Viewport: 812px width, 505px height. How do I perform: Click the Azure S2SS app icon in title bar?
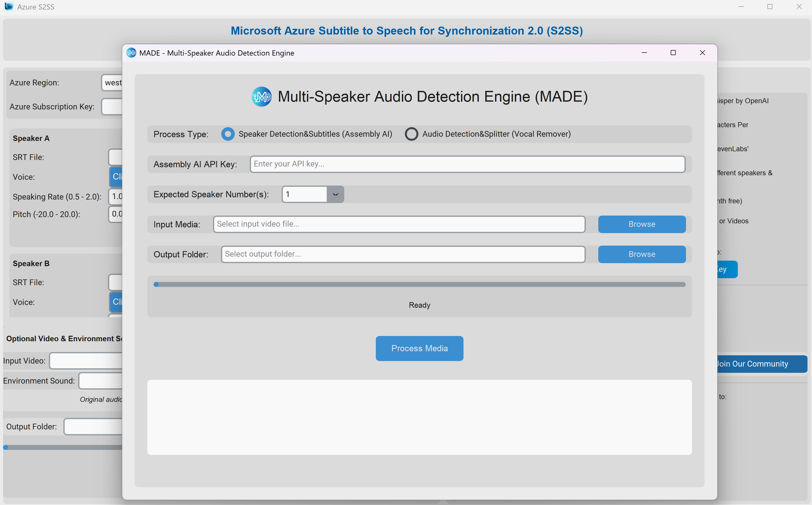click(x=9, y=7)
